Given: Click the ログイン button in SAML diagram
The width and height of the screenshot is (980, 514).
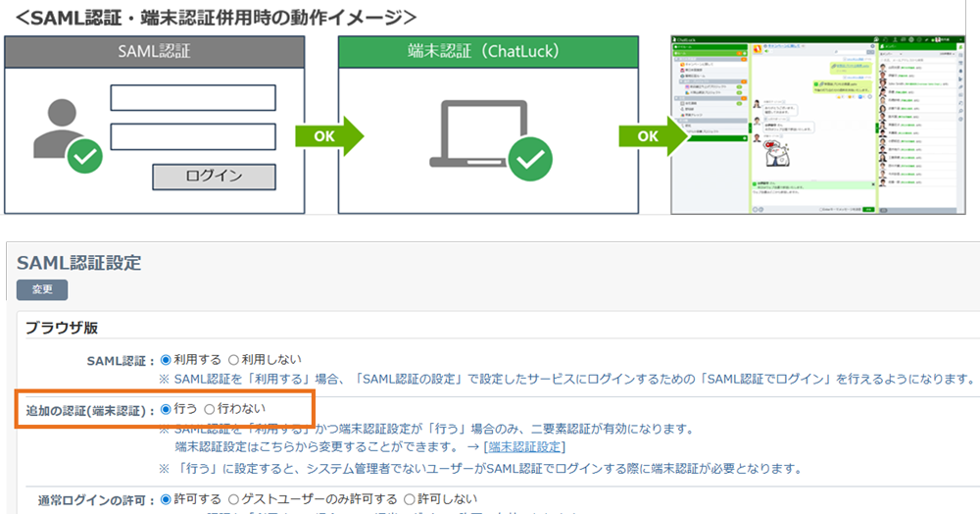Looking at the screenshot, I should [x=214, y=177].
